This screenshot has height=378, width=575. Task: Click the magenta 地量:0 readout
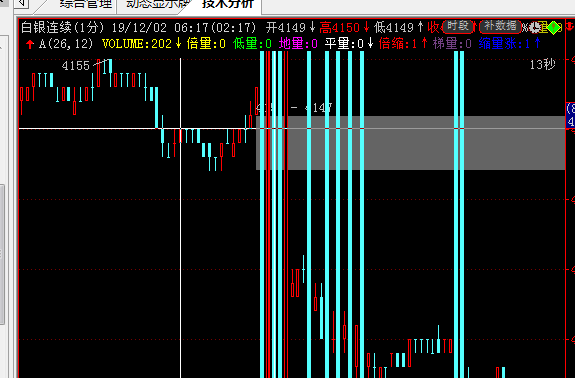(298, 44)
